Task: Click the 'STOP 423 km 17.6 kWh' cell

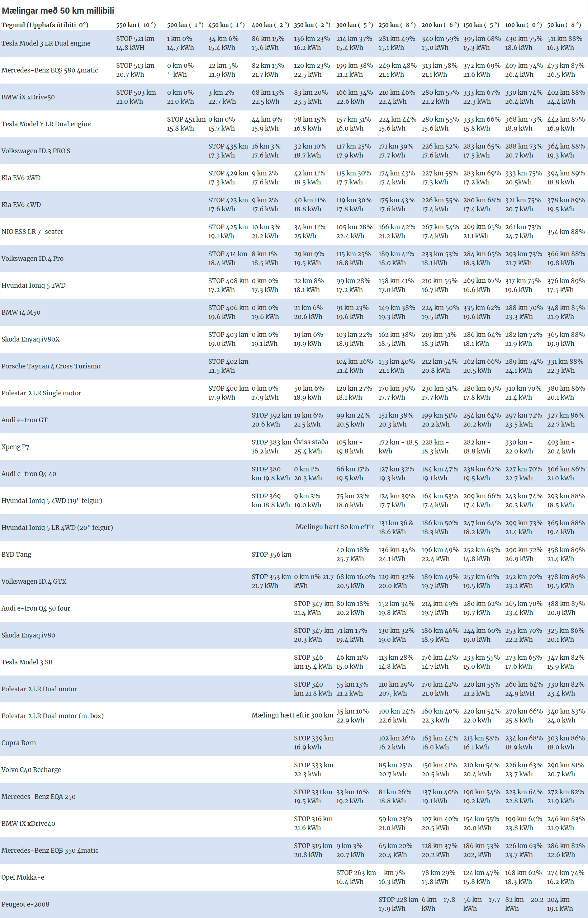Action: pos(228,204)
